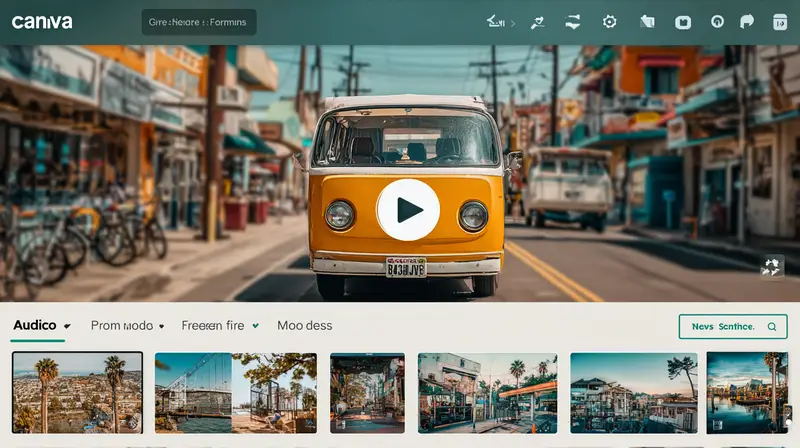This screenshot has height=448, width=800.
Task: Click the folder icon in top toolbar
Action: 646,21
